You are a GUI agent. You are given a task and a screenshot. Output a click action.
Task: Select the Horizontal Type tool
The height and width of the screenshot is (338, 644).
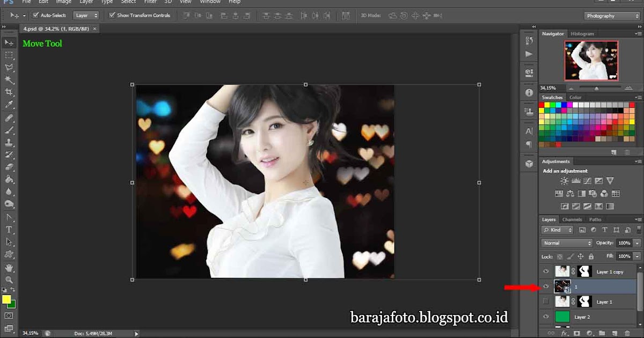click(9, 229)
